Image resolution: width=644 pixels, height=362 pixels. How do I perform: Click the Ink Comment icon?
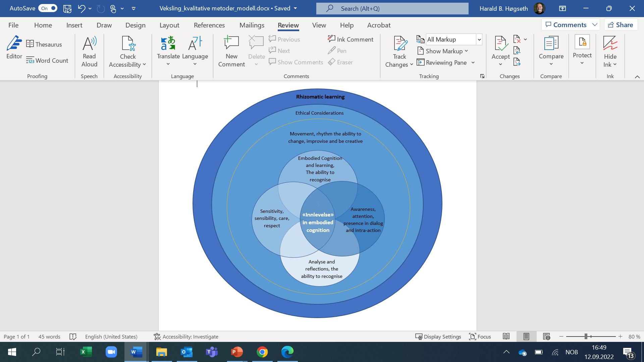click(331, 39)
